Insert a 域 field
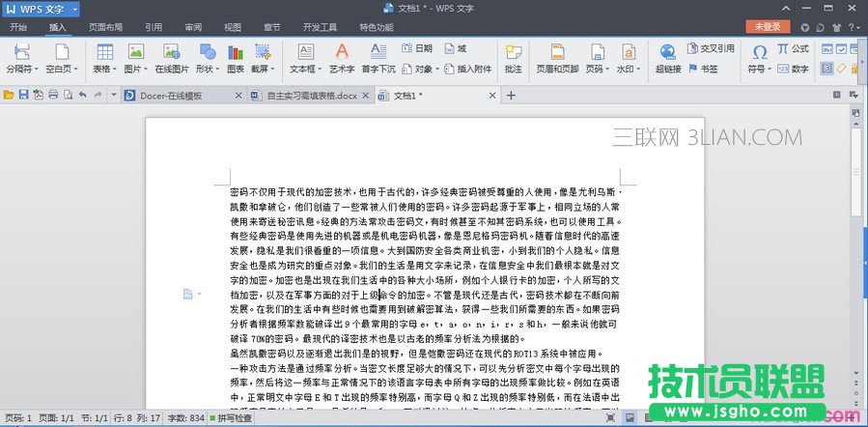Image resolution: width=868 pixels, height=427 pixels. [456, 48]
